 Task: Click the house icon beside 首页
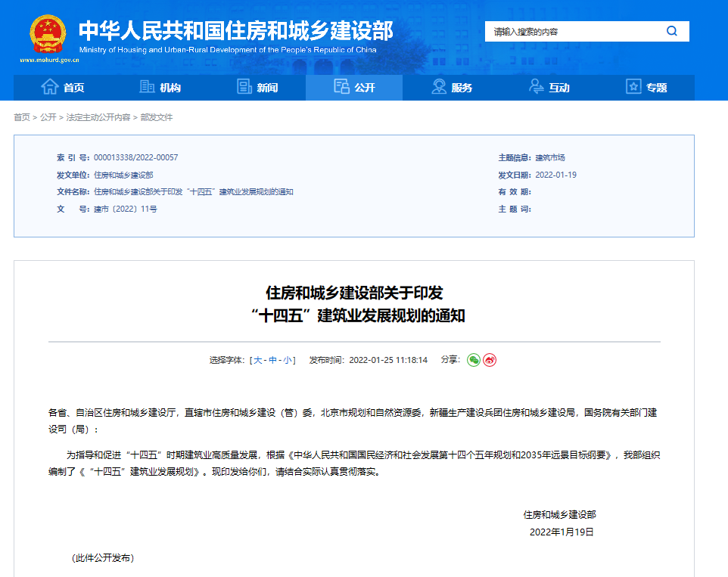49,87
